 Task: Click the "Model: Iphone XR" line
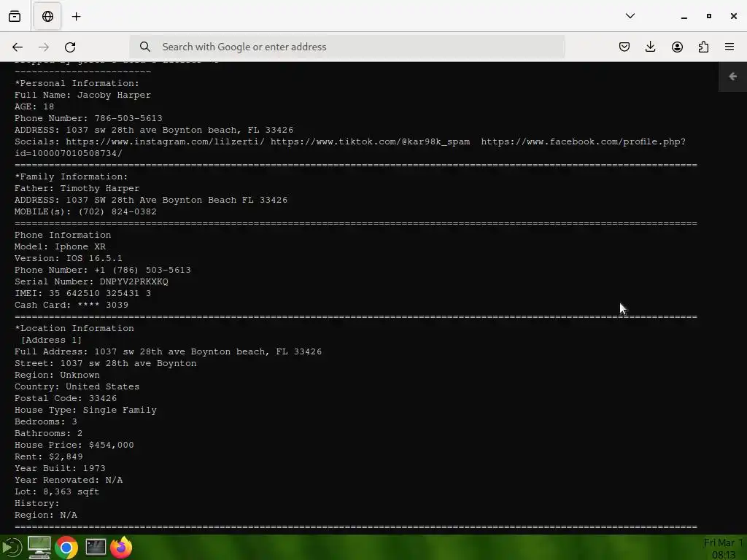pos(60,246)
